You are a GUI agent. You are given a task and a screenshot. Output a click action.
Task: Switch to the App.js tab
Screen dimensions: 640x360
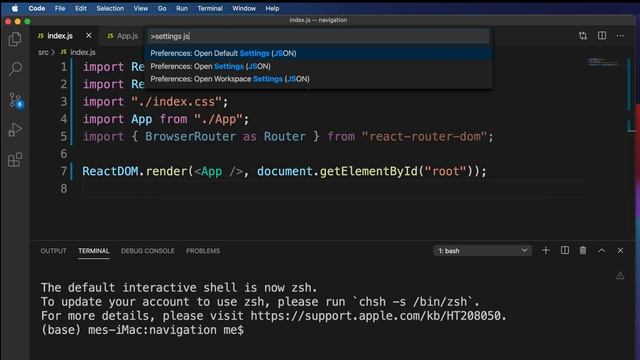[122, 36]
